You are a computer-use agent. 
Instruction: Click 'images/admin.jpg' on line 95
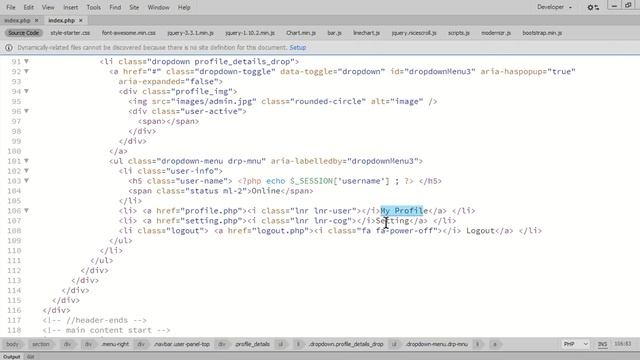coord(213,101)
